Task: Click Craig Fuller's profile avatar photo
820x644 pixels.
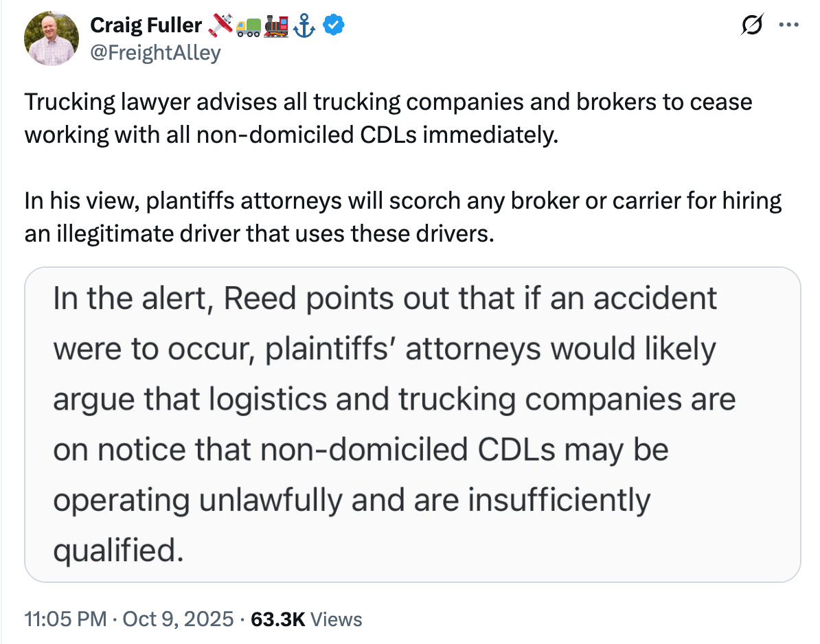Action: 52,39
